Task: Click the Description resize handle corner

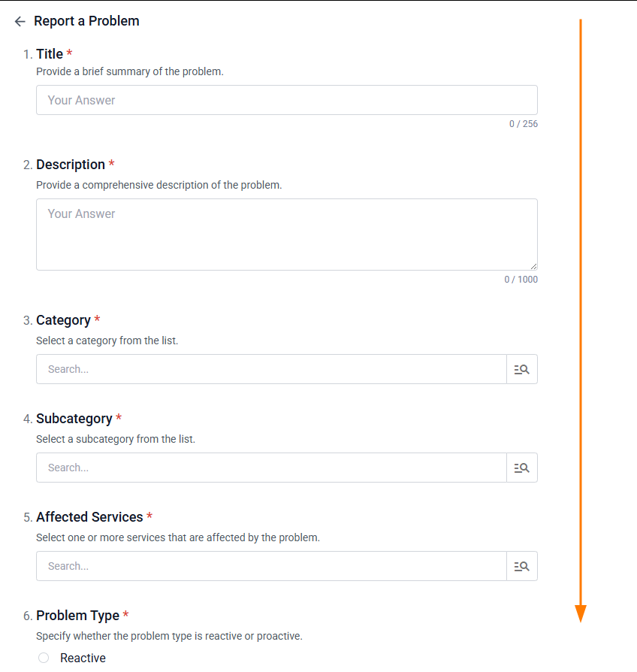Action: pyautogui.click(x=533, y=266)
